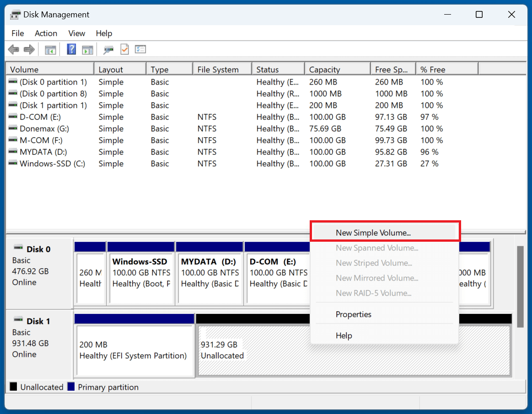Image resolution: width=532 pixels, height=414 pixels.
Task: Toggle the Show/Hide Console Tree toolbar icon
Action: (x=50, y=49)
